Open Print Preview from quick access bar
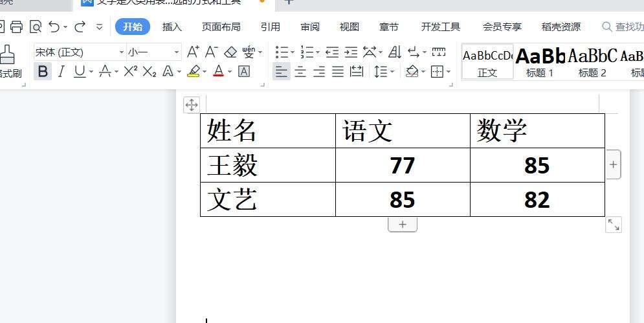644x323 pixels. (36, 27)
